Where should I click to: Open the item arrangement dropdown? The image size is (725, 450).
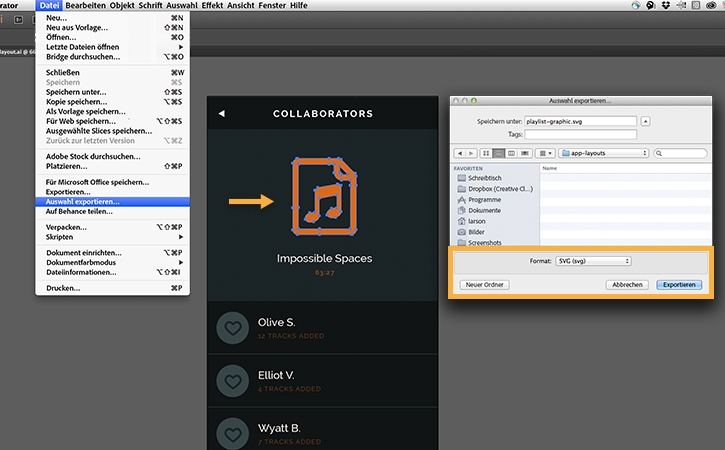[546, 153]
